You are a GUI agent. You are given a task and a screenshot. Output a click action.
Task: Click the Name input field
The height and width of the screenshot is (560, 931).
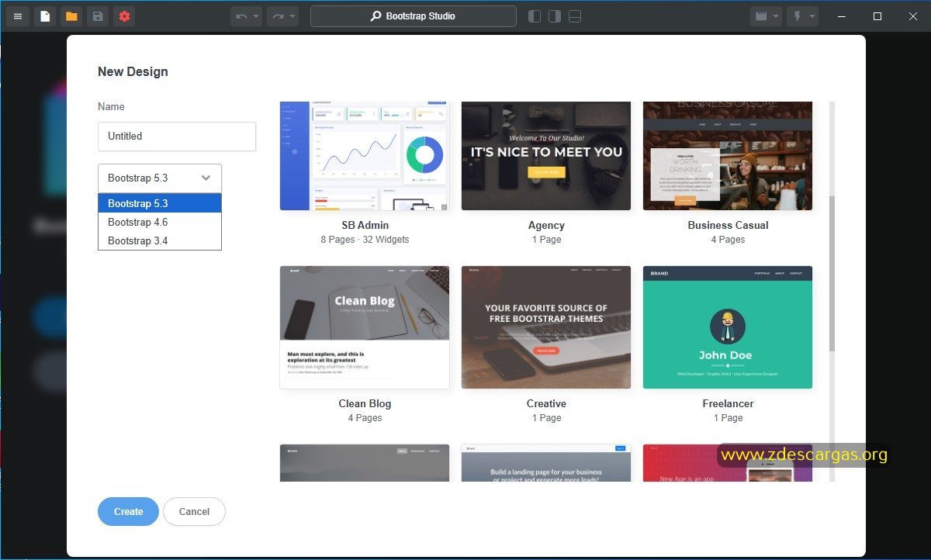pyautogui.click(x=177, y=136)
